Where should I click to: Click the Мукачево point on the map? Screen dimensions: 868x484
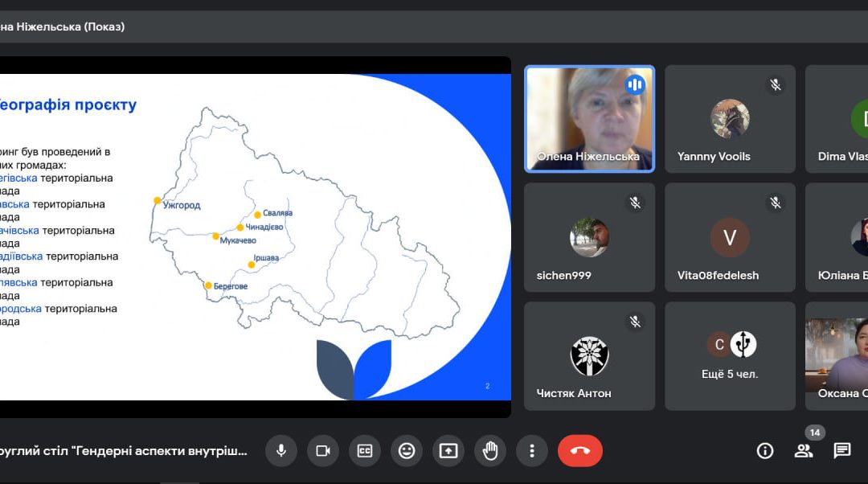click(x=216, y=236)
